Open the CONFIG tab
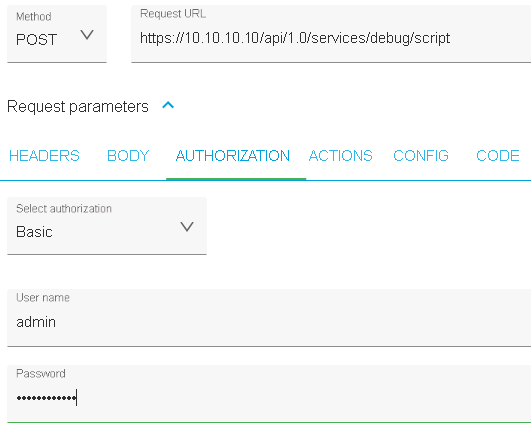531x435 pixels. (421, 156)
